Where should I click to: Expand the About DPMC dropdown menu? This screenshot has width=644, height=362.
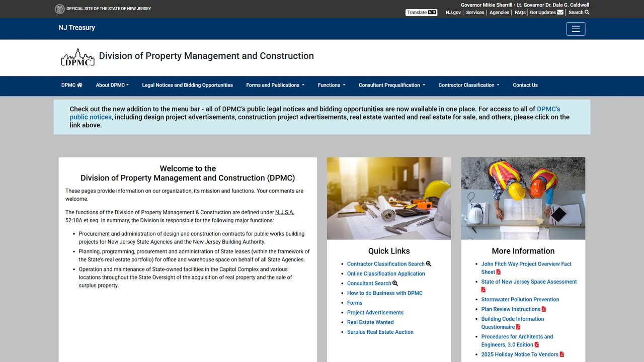pos(112,85)
